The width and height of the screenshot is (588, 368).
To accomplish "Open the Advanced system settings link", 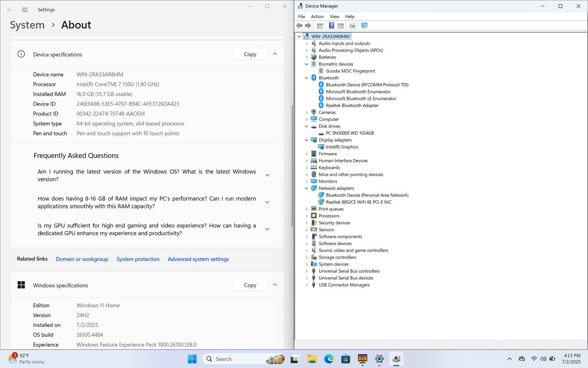I will [x=198, y=259].
